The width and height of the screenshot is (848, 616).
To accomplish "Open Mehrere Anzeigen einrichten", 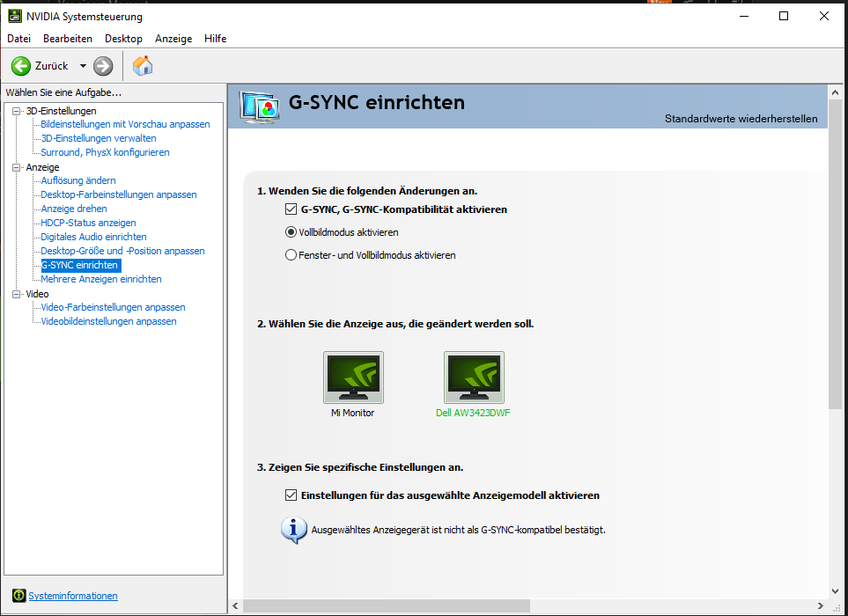I will (x=101, y=279).
